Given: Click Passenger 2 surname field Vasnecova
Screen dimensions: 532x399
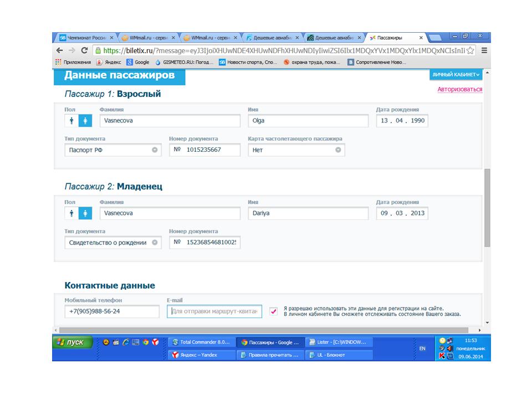Looking at the screenshot, I should [170, 213].
